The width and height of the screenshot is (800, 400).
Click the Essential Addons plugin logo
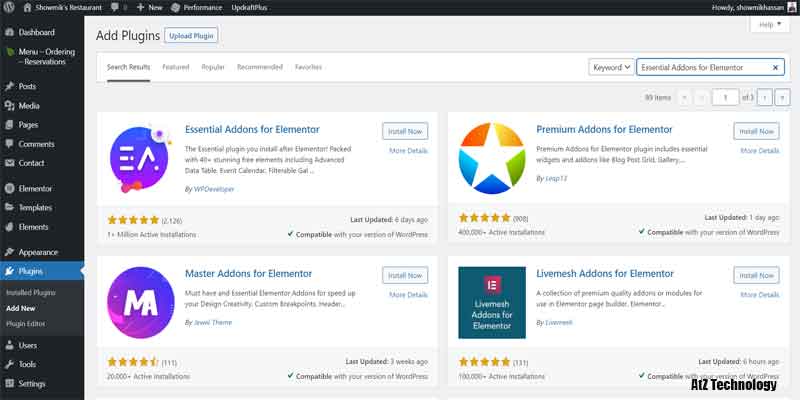[x=141, y=158]
